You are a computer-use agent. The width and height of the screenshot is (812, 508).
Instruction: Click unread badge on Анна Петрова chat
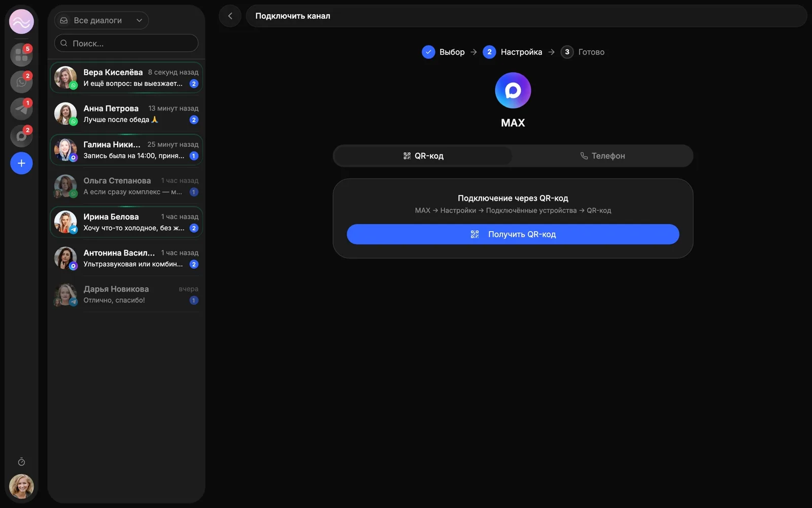click(x=194, y=120)
